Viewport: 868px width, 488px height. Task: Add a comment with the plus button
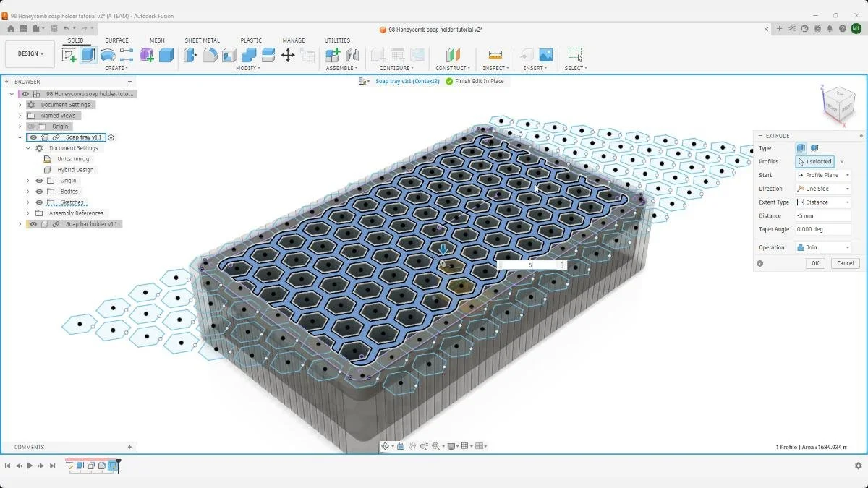[x=129, y=447]
